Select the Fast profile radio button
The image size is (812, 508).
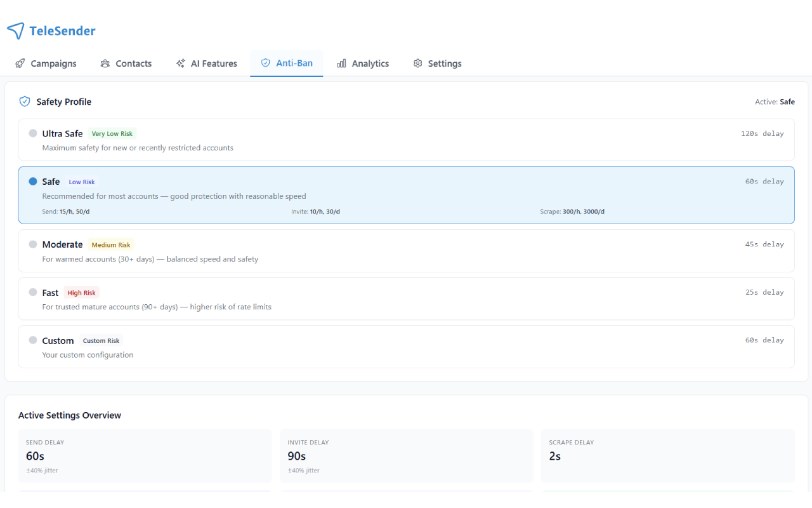[x=33, y=292]
